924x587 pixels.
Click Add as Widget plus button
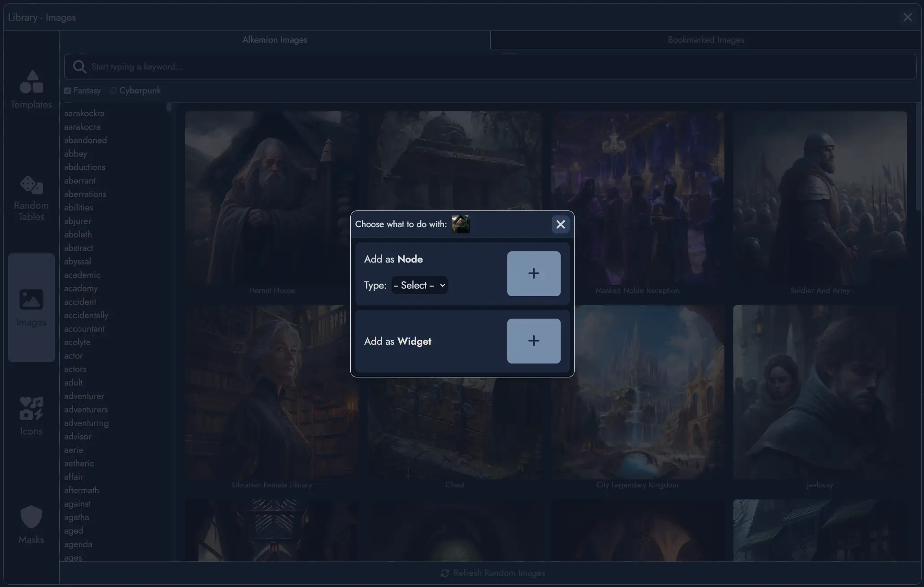coord(533,340)
